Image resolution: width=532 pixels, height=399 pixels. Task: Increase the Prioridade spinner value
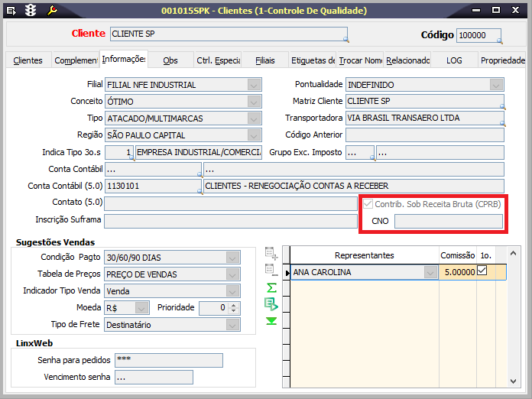click(233, 305)
